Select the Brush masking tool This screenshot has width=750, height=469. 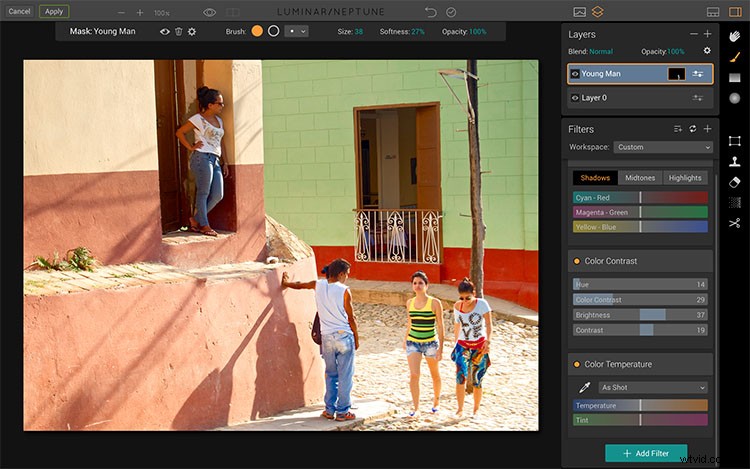(x=735, y=57)
